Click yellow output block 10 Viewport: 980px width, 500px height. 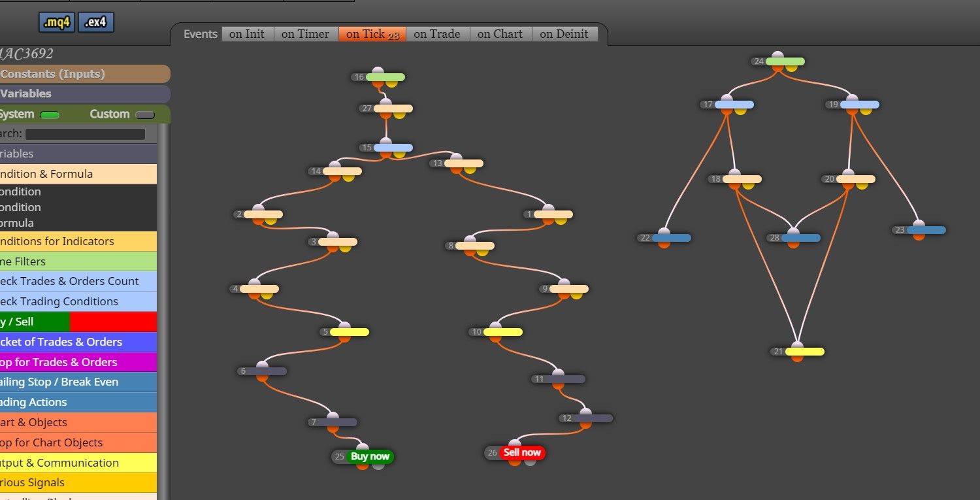[x=502, y=332]
